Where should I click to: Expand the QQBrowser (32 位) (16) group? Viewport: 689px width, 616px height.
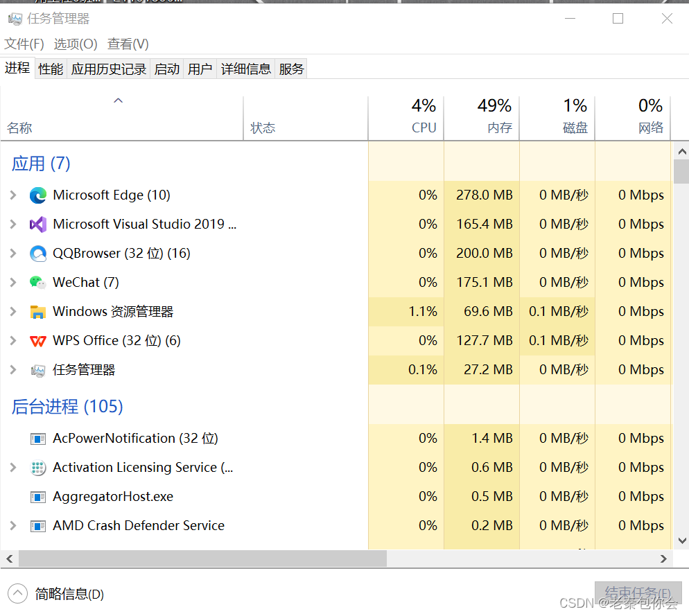[13, 254]
